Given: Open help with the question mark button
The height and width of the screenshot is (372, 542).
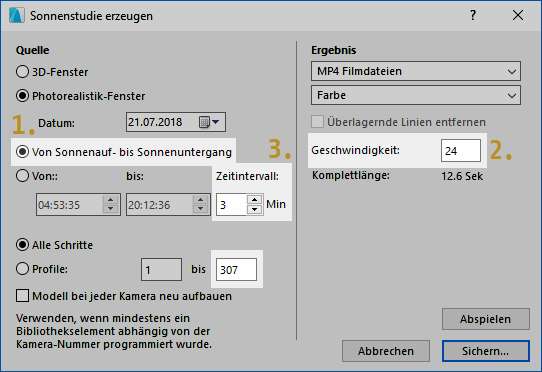Looking at the screenshot, I should pos(473,15).
